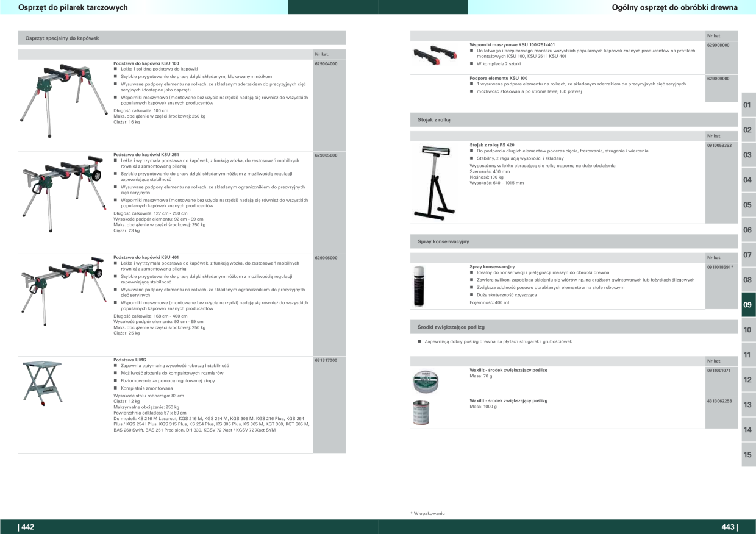Select text 'Wysokość: 640 – 1015 mm'
Viewport: 756px width, 534px height.
pyautogui.click(x=496, y=183)
